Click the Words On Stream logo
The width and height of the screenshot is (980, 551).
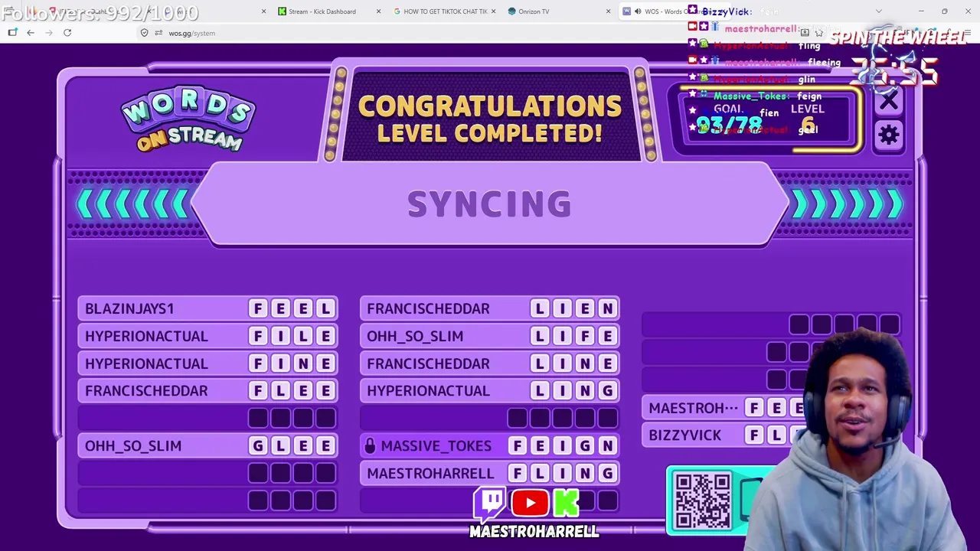[x=188, y=120]
